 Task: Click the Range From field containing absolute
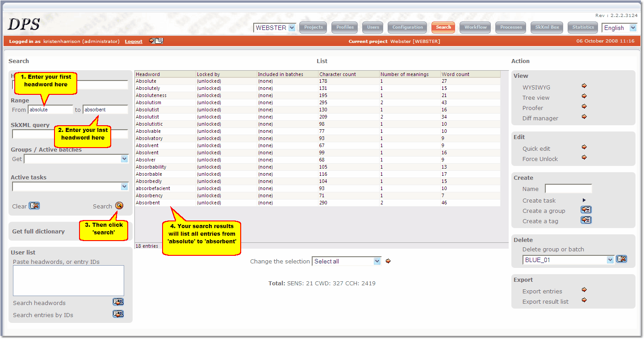50,110
